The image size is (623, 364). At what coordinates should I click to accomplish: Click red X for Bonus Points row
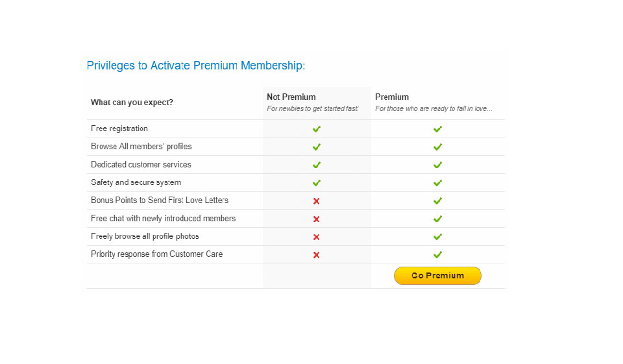317,201
